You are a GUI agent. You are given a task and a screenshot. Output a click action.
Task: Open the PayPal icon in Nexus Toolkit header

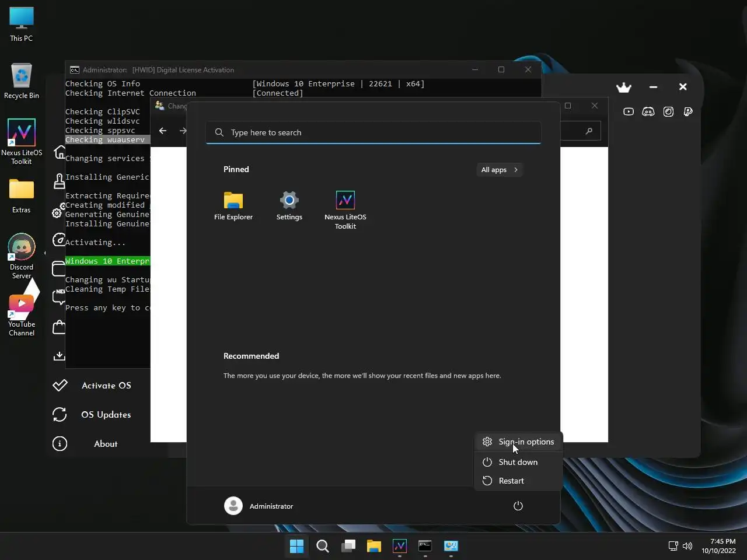pos(688,111)
